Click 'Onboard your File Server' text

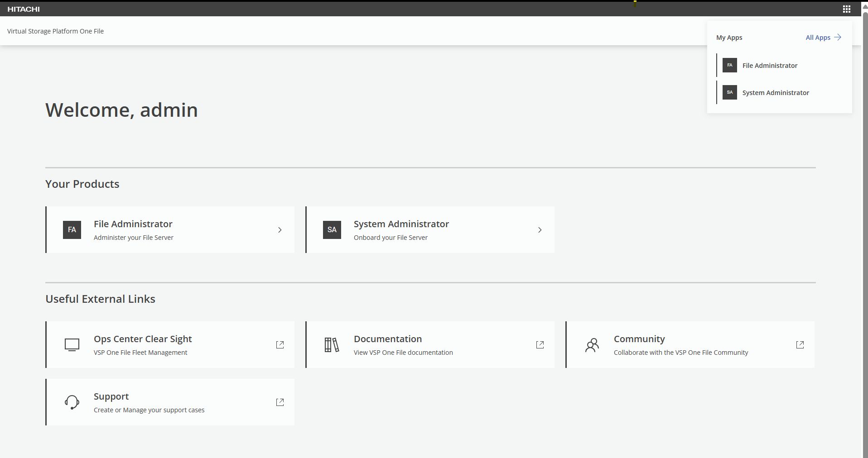pyautogui.click(x=391, y=238)
